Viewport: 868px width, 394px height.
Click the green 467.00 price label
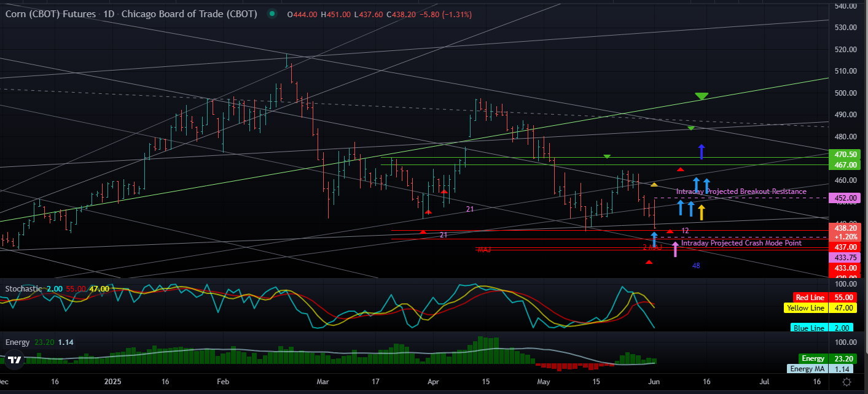[x=846, y=165]
